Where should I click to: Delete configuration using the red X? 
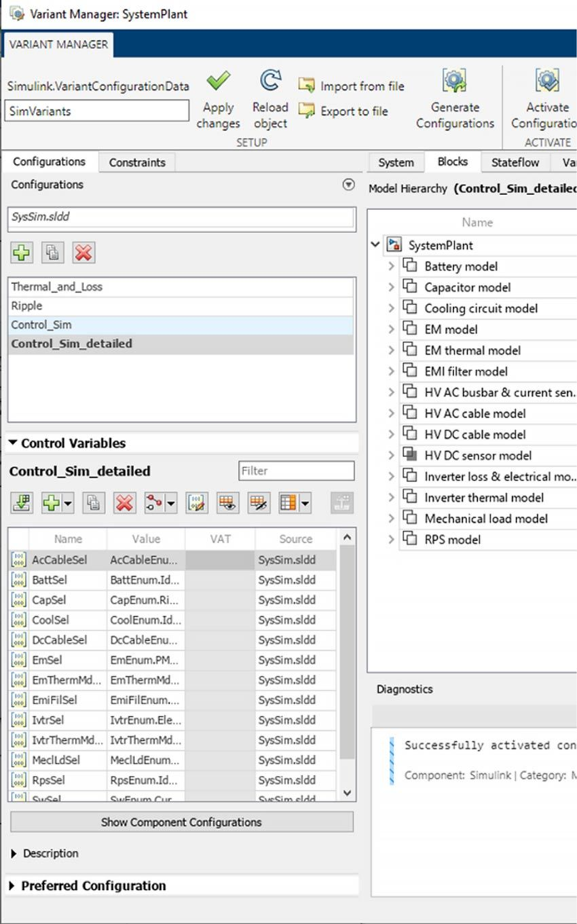(x=83, y=253)
